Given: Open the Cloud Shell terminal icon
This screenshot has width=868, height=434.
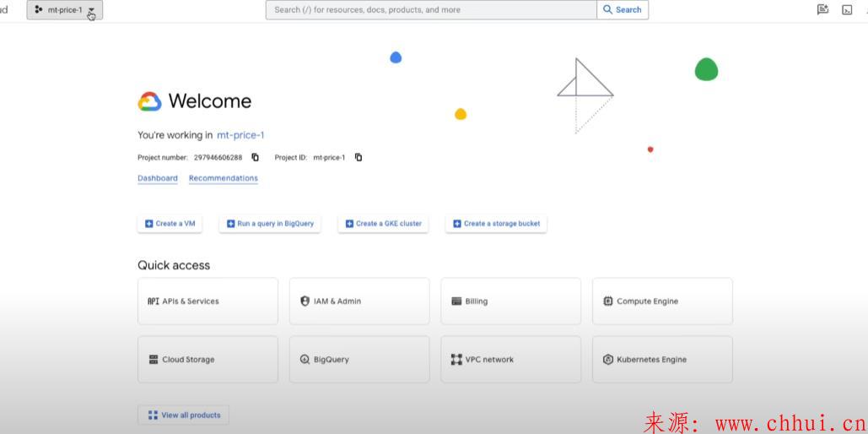Looking at the screenshot, I should click(x=847, y=10).
